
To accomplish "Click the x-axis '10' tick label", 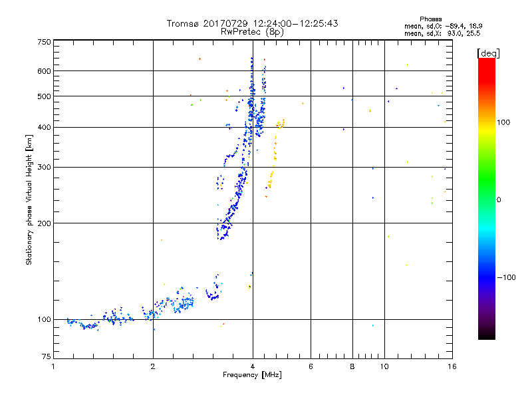I will pos(384,366).
